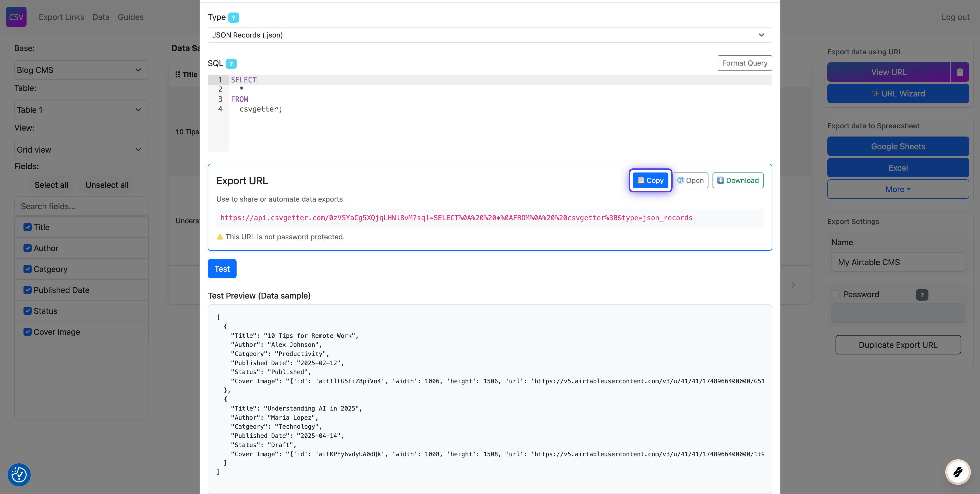Open the cookie preferences icon
980x494 pixels.
tap(19, 475)
